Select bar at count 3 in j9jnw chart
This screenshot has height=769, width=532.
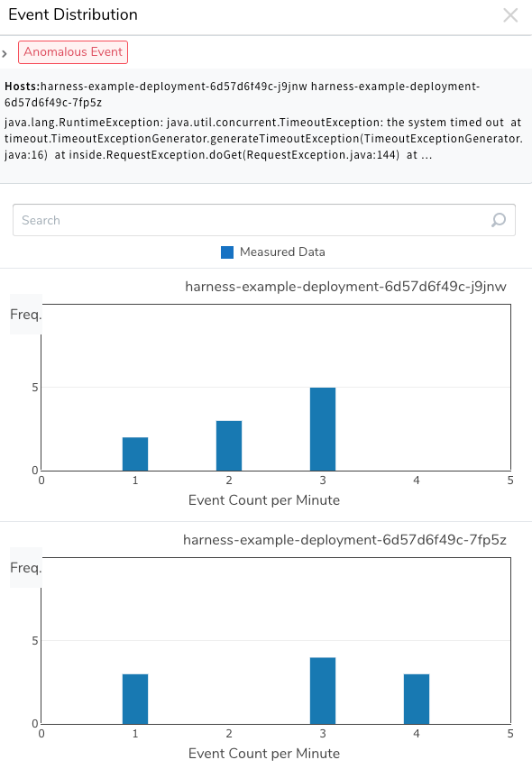tap(323, 429)
